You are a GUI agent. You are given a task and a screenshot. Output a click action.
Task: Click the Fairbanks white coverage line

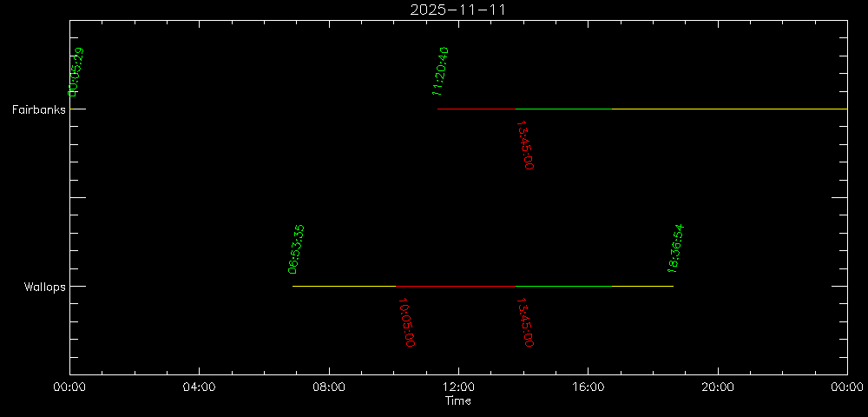pyautogui.click(x=642, y=109)
